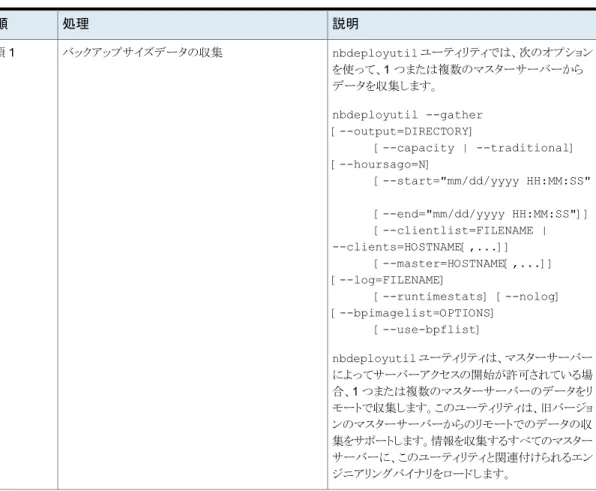The image size is (596, 491).
Task: Click the '--nolog' option text
Action: [x=528, y=296]
